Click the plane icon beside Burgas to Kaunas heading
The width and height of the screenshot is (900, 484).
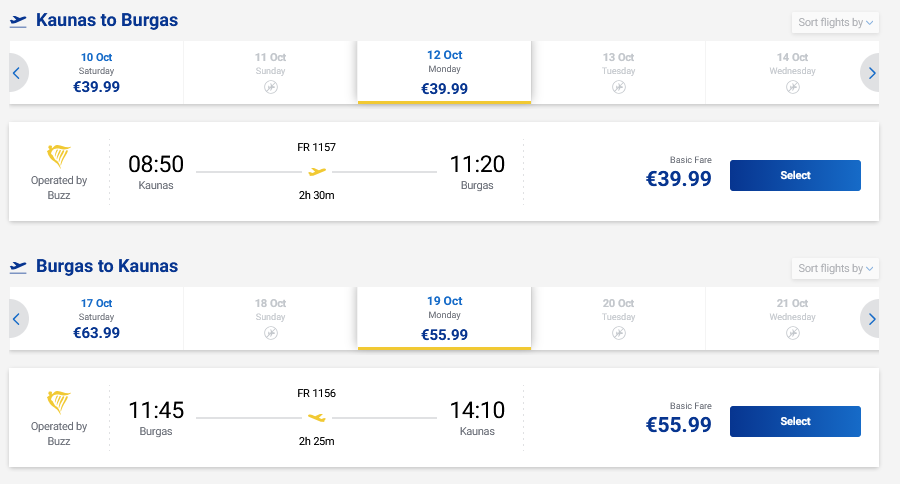[x=18, y=266]
